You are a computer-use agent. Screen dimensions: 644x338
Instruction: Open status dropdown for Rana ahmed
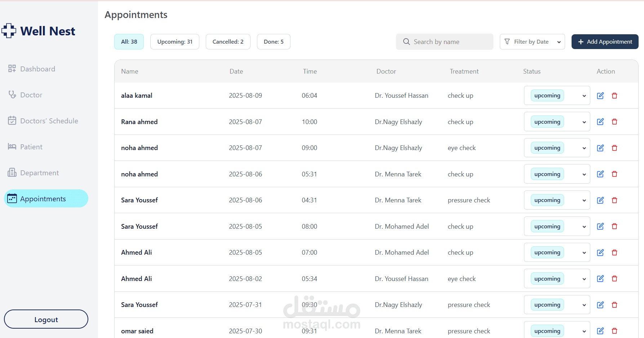(x=557, y=122)
